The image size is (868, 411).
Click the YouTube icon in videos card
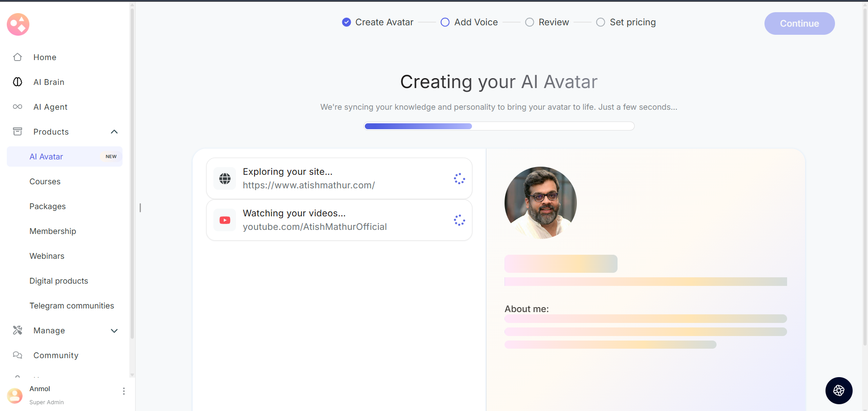(x=225, y=220)
